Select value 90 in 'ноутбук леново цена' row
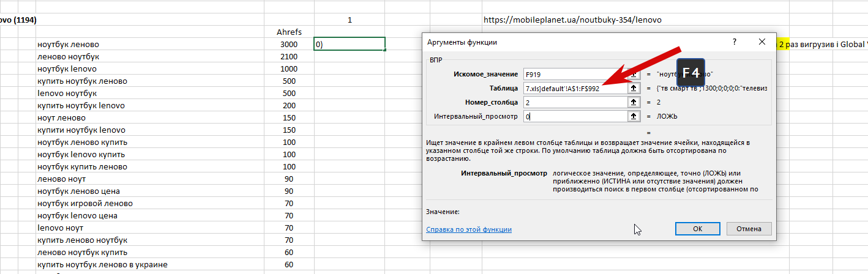 click(289, 191)
